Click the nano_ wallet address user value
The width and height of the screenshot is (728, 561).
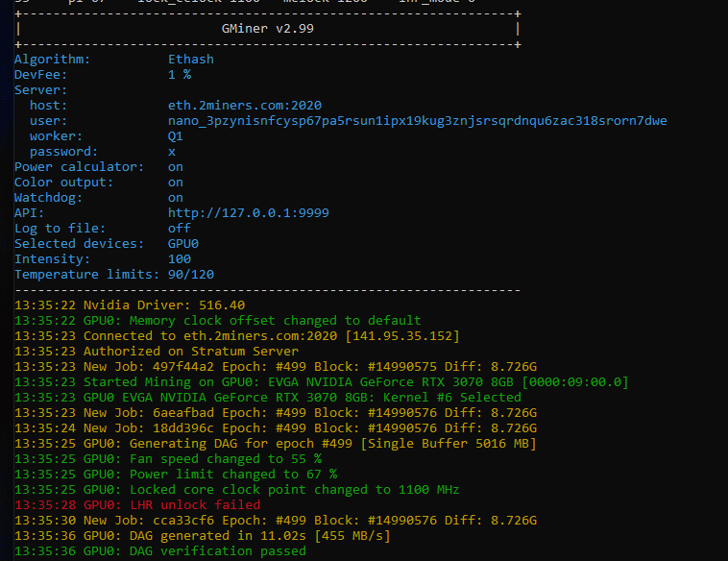pos(418,121)
